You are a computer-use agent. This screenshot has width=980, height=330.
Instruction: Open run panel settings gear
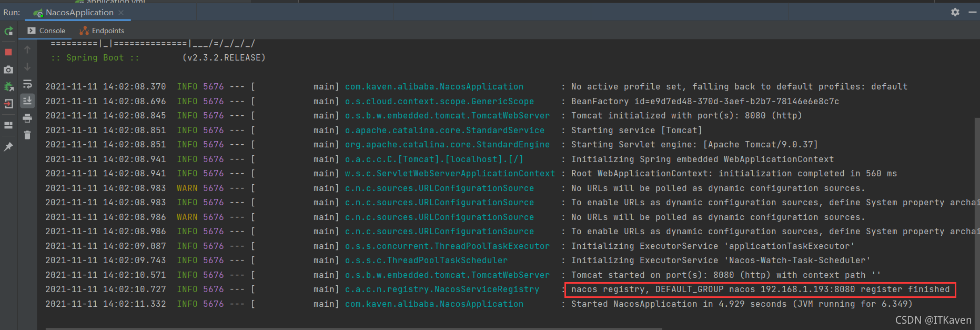(x=955, y=12)
